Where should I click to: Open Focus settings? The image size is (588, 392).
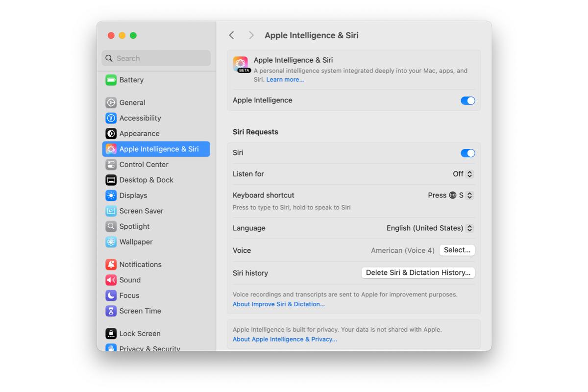coord(156,295)
